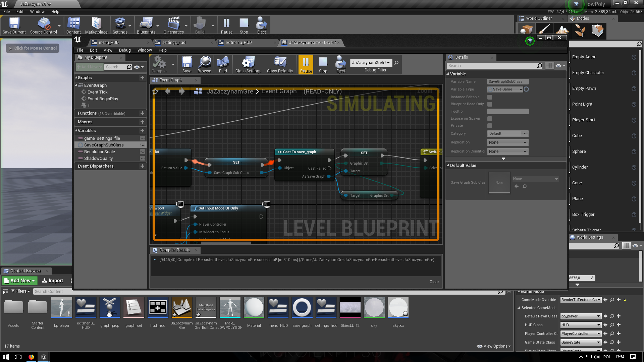Open Firefox from Windows taskbar
The height and width of the screenshot is (362, 644).
31,357
